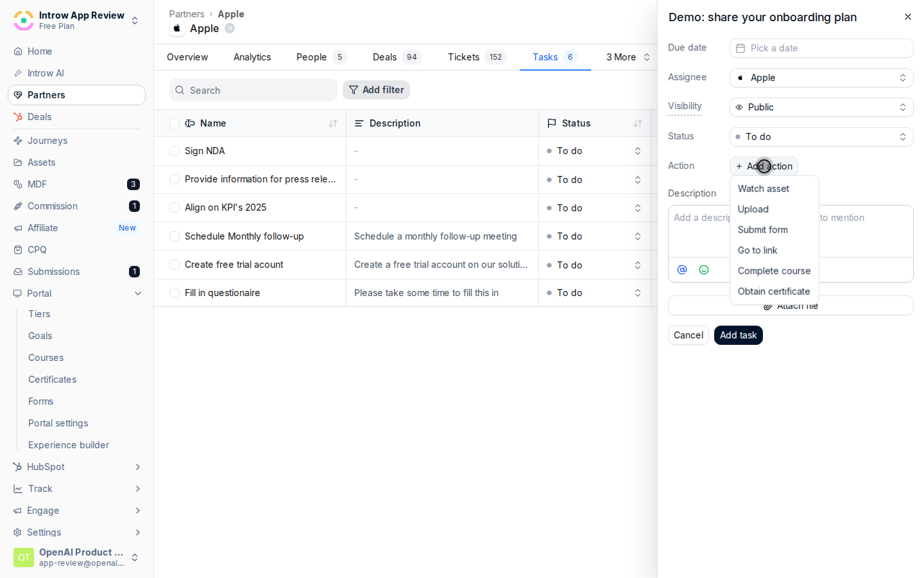Tick the Fill in questionaire checkbox

pyautogui.click(x=175, y=293)
